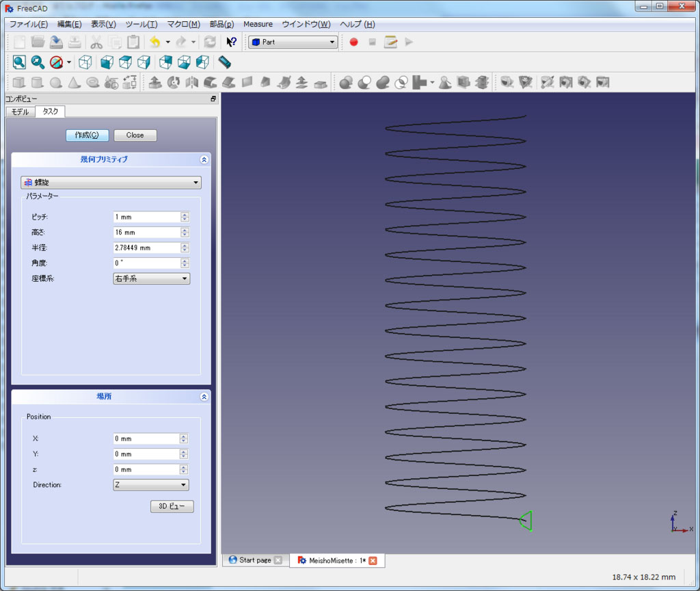Click the Extrude tool icon
This screenshot has height=591, width=700.
click(x=155, y=82)
